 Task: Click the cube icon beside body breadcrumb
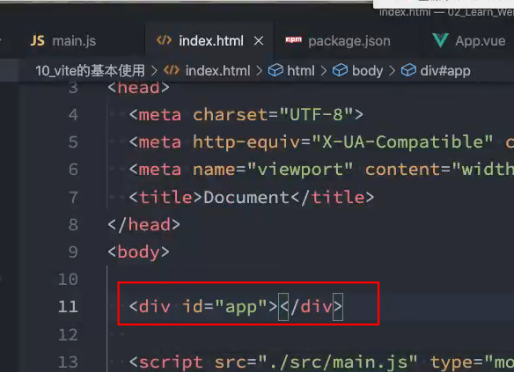pos(340,70)
